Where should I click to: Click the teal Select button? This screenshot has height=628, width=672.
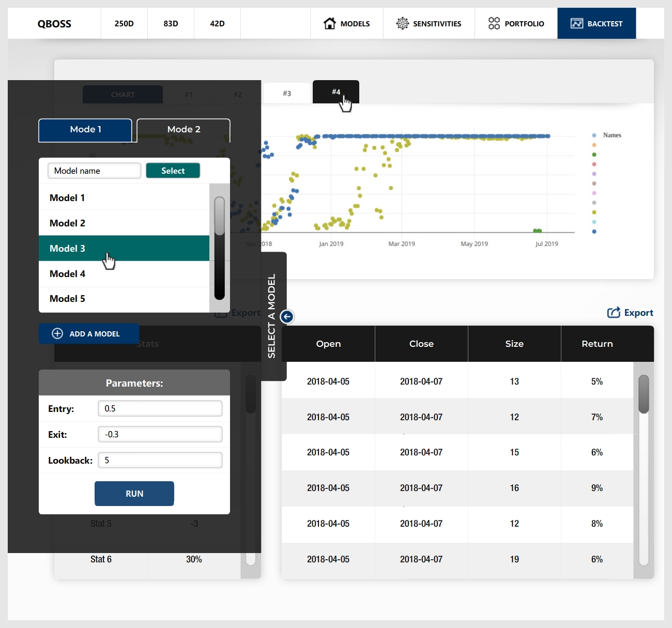pos(173,171)
